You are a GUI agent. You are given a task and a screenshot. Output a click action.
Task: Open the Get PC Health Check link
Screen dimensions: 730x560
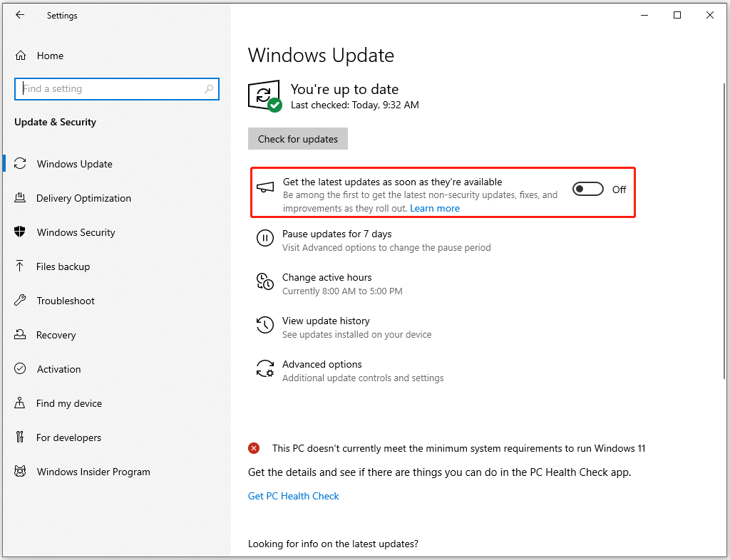pos(293,495)
